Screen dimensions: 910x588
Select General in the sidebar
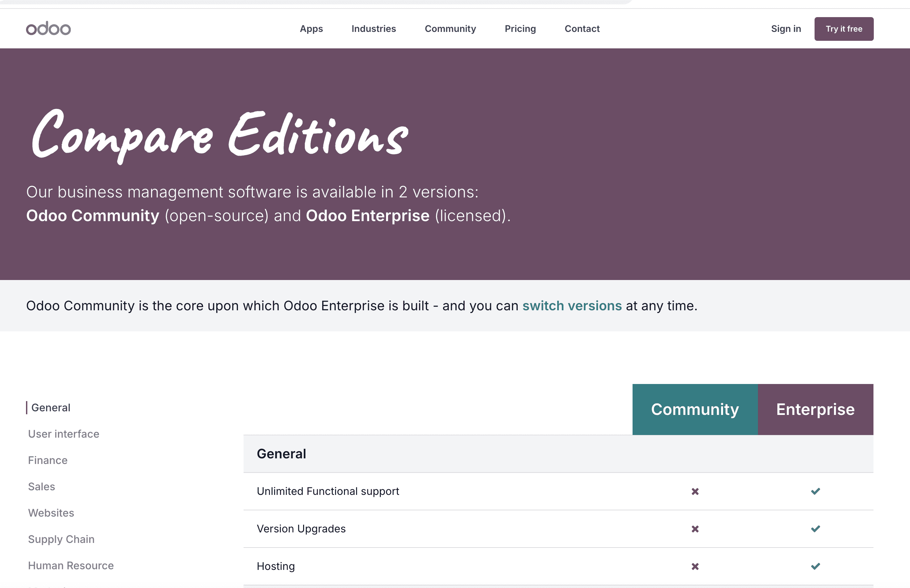tap(51, 408)
